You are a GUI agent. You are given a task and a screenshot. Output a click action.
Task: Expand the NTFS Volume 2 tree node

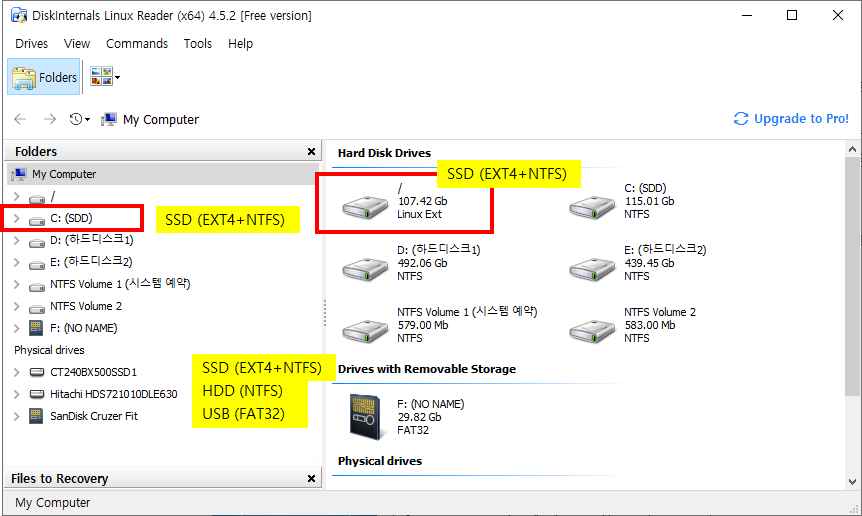16,307
